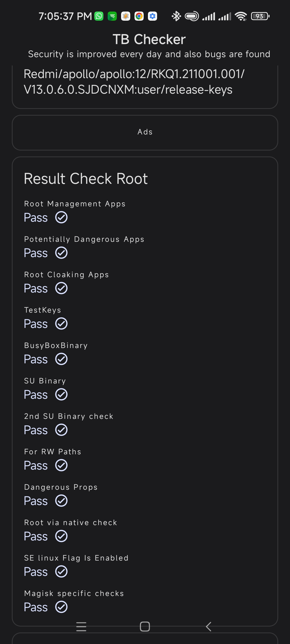Tap the Result Check Root heading

point(86,179)
